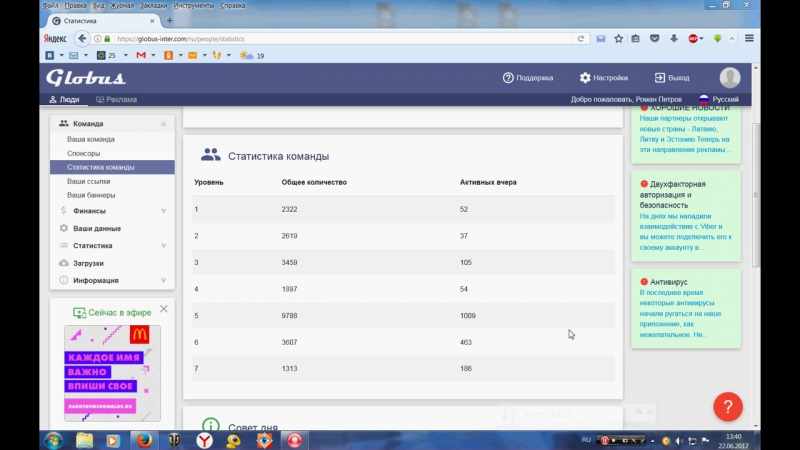This screenshot has height=450, width=800.
Task: Click the site info icon in address bar
Action: (97, 39)
